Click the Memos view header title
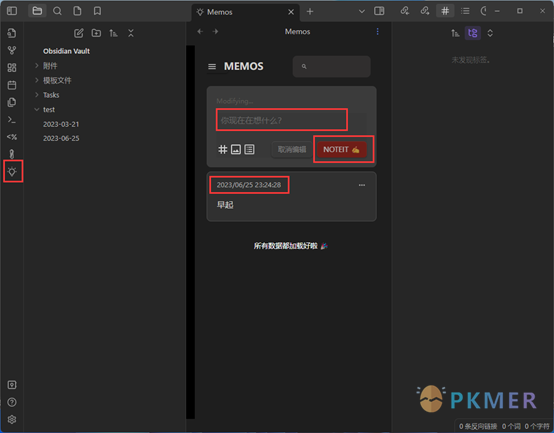Image resolution: width=554 pixels, height=433 pixels. 297,31
